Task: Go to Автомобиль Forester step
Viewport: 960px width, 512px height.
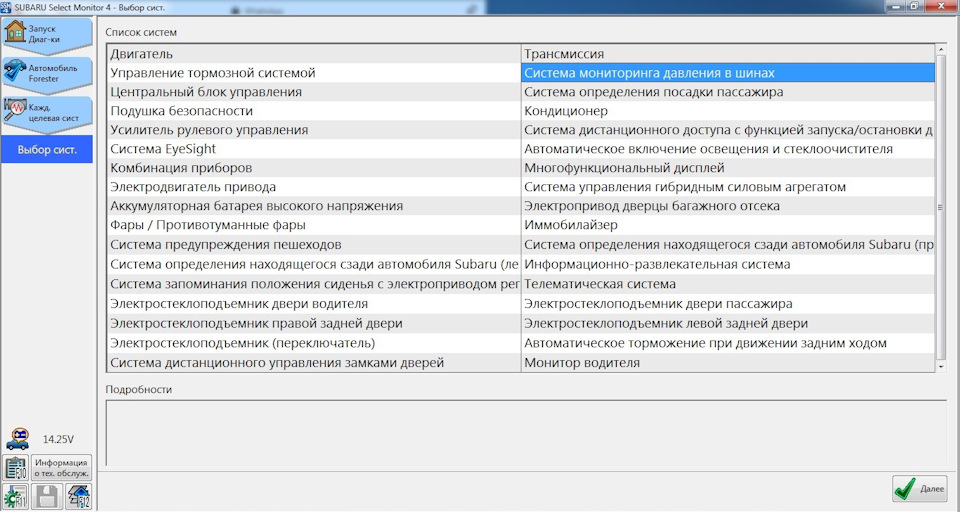Action: pos(47,74)
